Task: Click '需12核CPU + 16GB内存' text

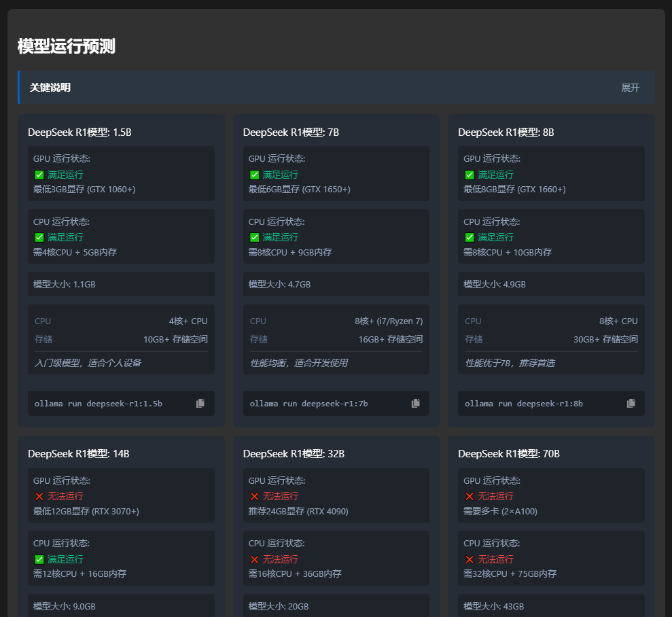Action: click(79, 574)
